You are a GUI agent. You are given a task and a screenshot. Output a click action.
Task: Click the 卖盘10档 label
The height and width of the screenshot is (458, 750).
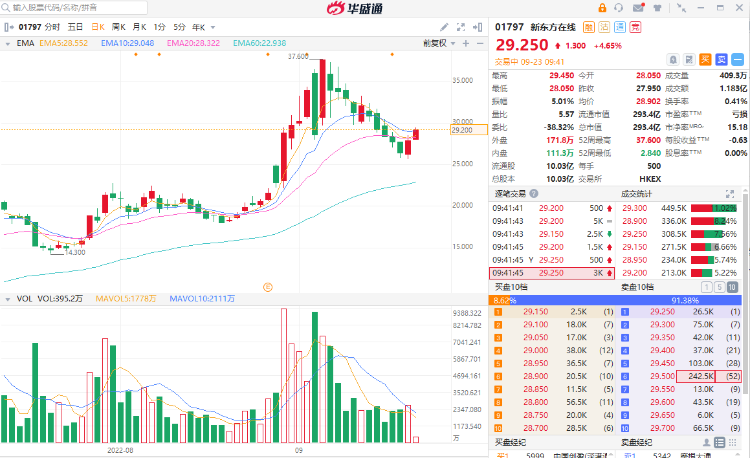[637, 287]
